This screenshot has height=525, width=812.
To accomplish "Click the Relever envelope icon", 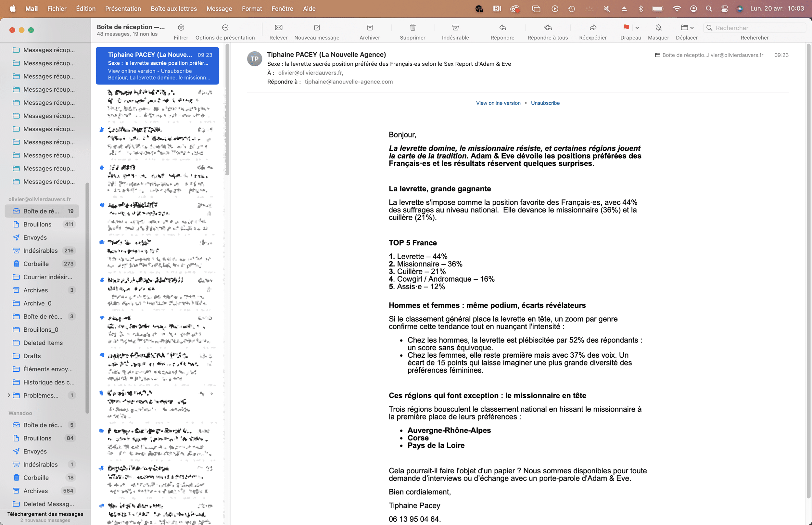I will tap(278, 27).
